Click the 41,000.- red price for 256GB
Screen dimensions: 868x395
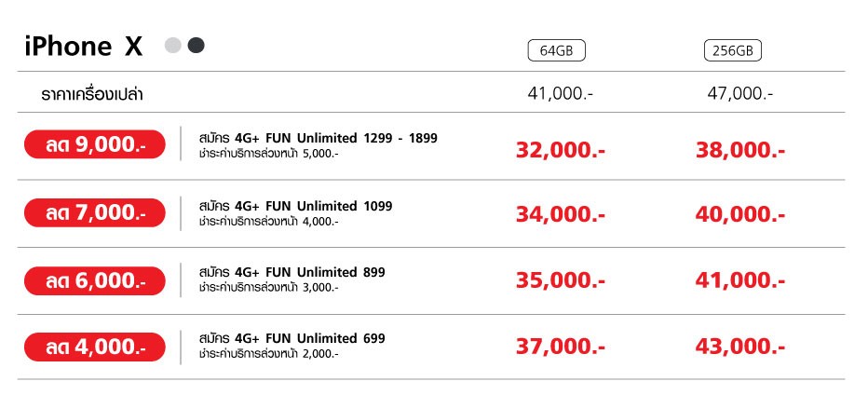pyautogui.click(x=740, y=280)
